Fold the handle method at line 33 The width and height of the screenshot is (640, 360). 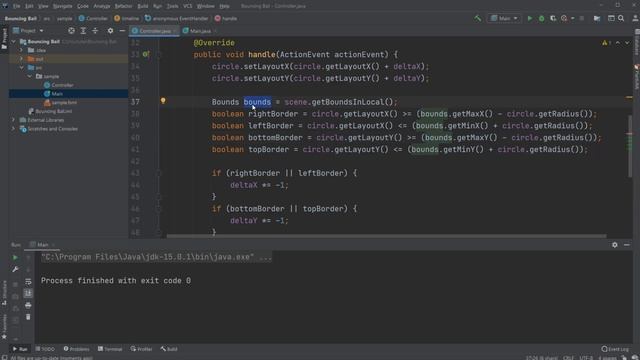pyautogui.click(x=159, y=54)
